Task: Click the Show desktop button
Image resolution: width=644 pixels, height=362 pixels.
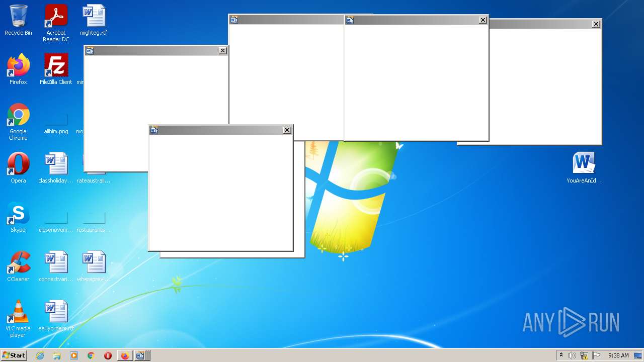Action: click(639, 355)
